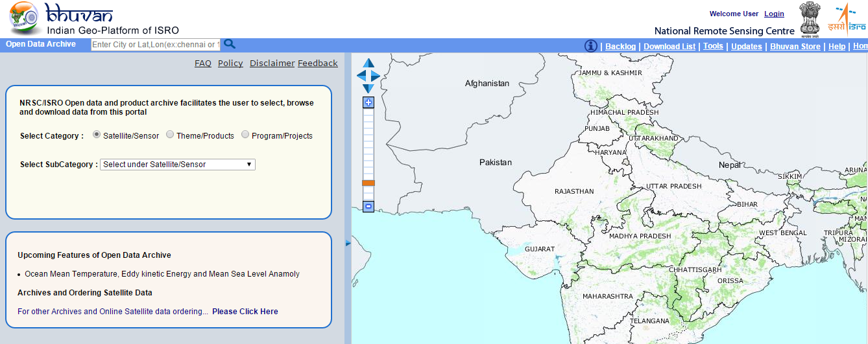This screenshot has height=344, width=868.
Task: Click the Uttarakhand label on the map
Action: [x=653, y=139]
